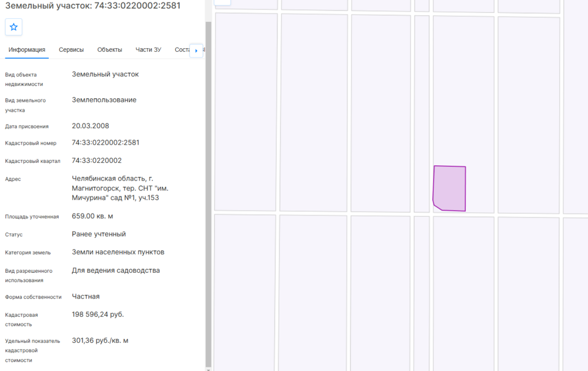Click the status value Ранее учтенный

click(x=99, y=234)
